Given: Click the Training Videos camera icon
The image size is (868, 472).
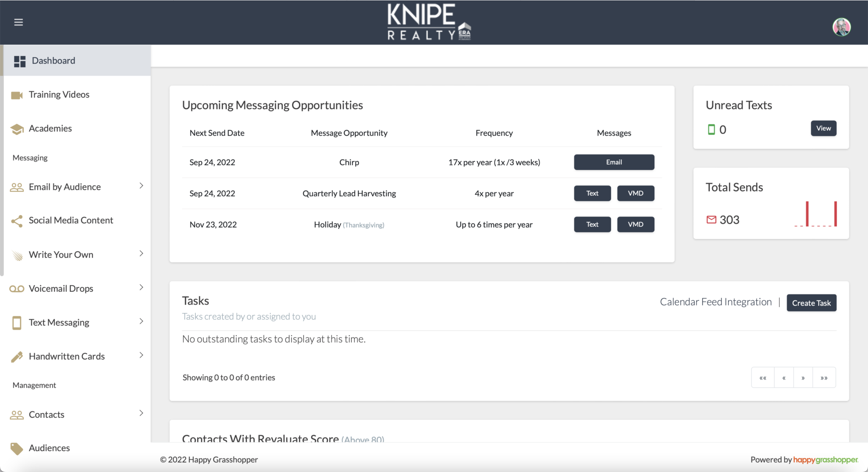Looking at the screenshot, I should coord(17,95).
